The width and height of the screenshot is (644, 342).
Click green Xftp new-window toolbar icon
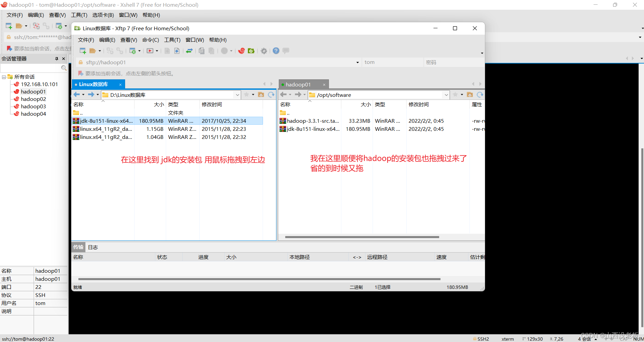coord(251,51)
